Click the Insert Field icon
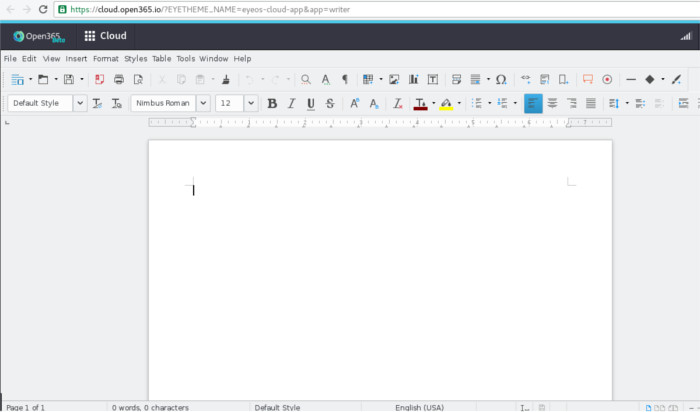Image resolution: width=700 pixels, height=412 pixels. pyautogui.click(x=475, y=79)
